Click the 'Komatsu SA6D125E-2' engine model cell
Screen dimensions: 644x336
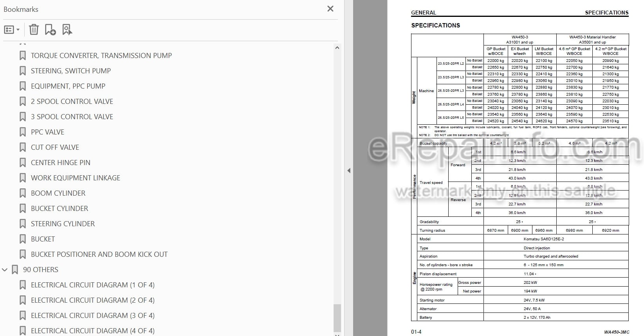[x=544, y=239]
